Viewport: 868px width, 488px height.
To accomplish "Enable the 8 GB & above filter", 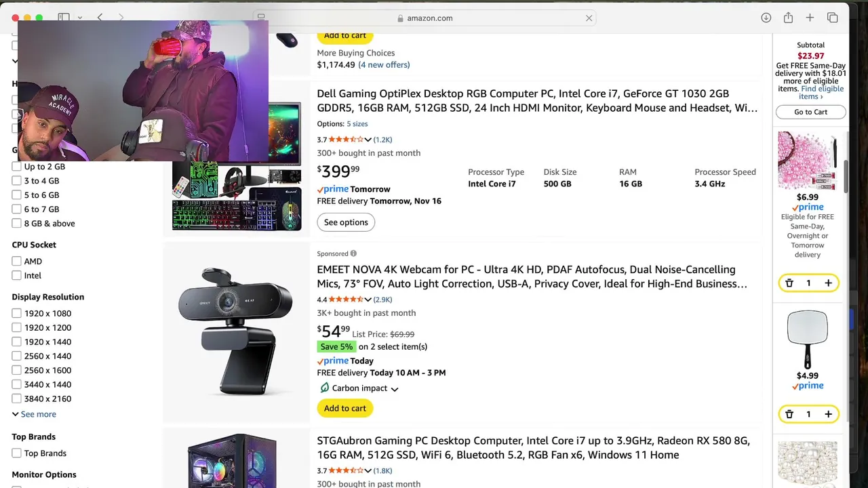I will pos(17,224).
